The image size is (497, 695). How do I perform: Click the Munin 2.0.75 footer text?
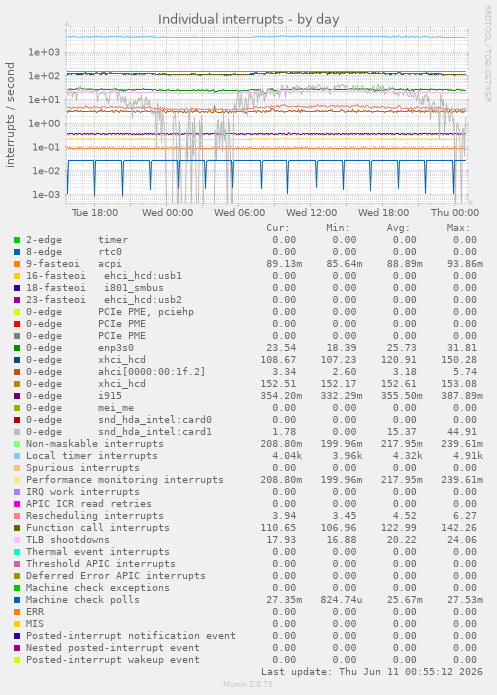click(x=248, y=684)
